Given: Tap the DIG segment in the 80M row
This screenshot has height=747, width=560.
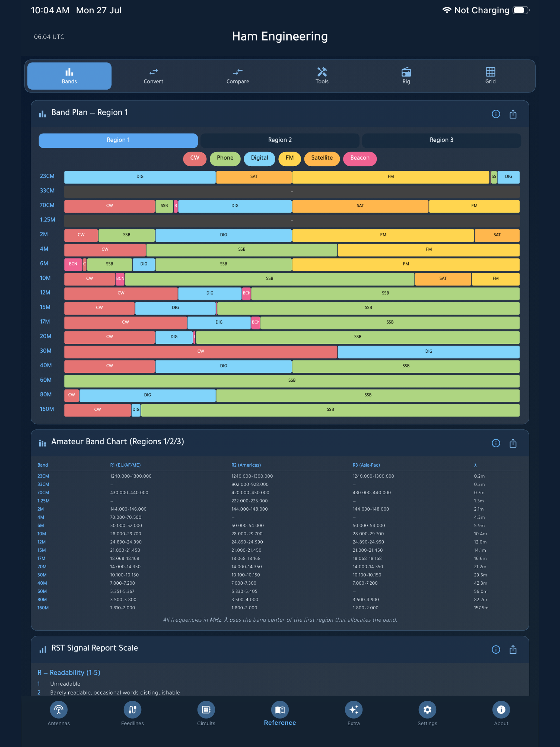Looking at the screenshot, I should tap(148, 395).
